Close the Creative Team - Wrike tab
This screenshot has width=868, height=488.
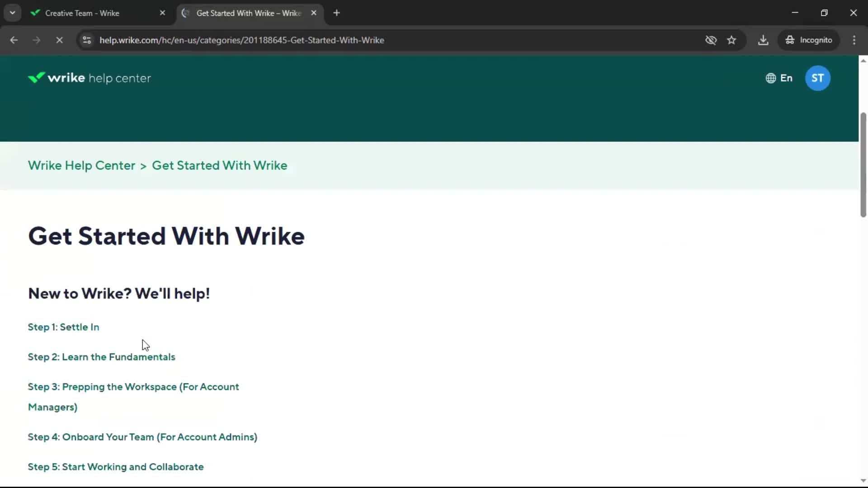[163, 13]
